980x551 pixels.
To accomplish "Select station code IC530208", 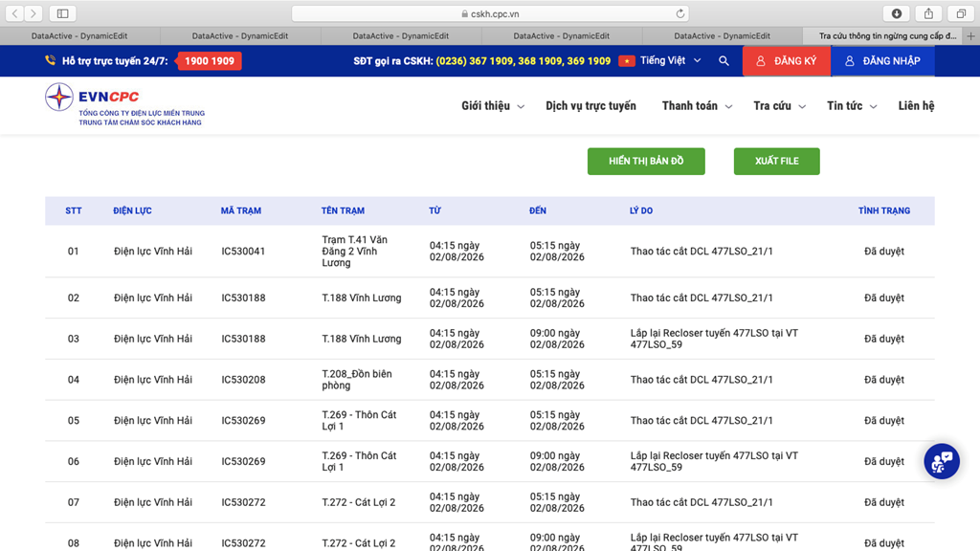I will (243, 379).
